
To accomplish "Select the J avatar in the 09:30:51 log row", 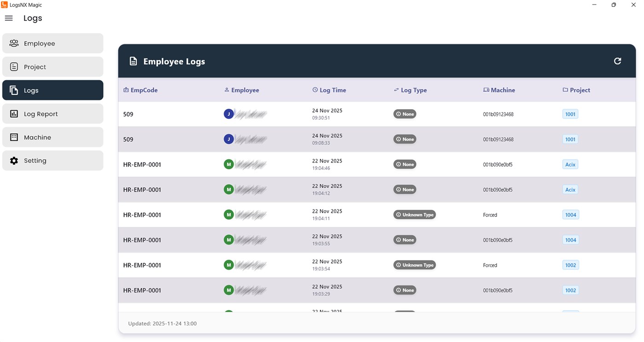I will pyautogui.click(x=229, y=114).
